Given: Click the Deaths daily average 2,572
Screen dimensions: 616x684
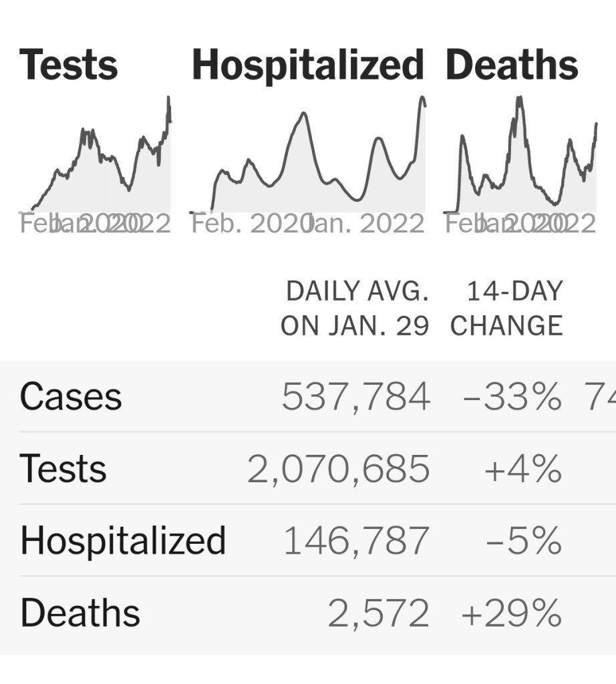Looking at the screenshot, I should [378, 613].
